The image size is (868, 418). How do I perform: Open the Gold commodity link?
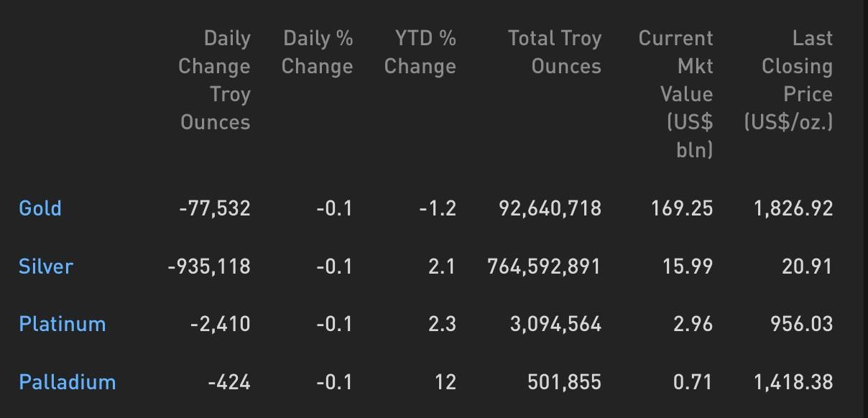pos(40,208)
